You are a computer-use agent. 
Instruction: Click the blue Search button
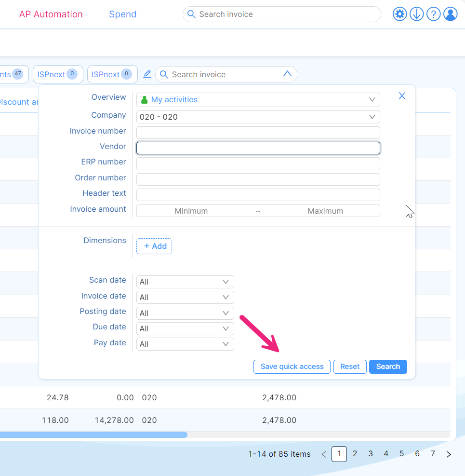tap(388, 367)
